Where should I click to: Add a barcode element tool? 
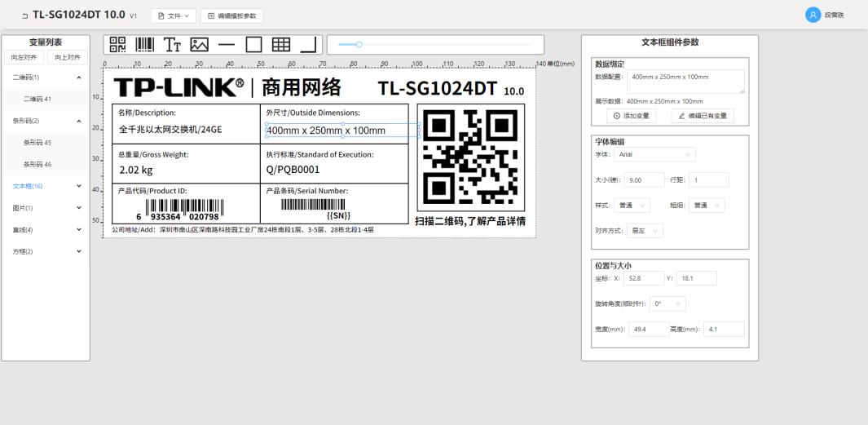(x=145, y=44)
